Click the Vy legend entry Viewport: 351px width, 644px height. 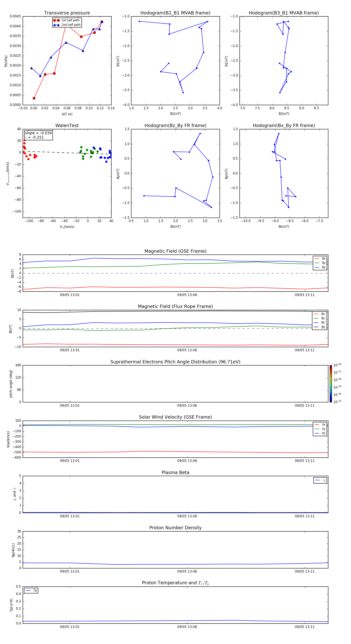[x=320, y=429]
